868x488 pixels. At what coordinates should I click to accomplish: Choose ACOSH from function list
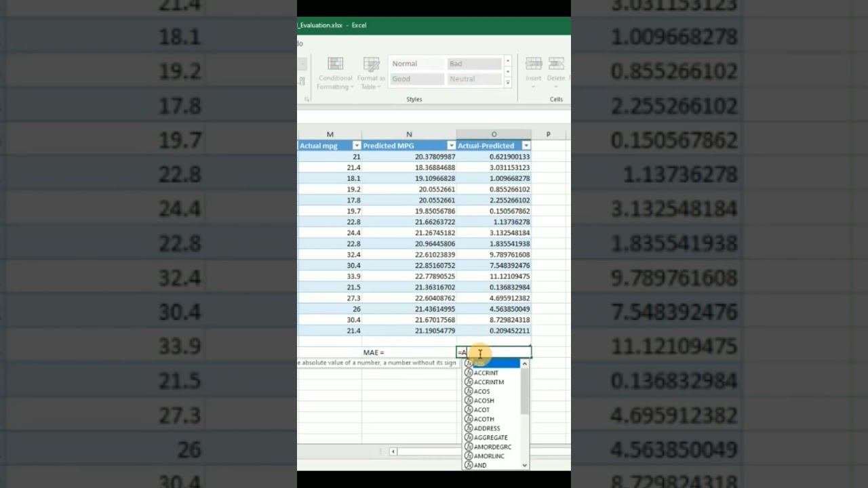tap(492, 401)
